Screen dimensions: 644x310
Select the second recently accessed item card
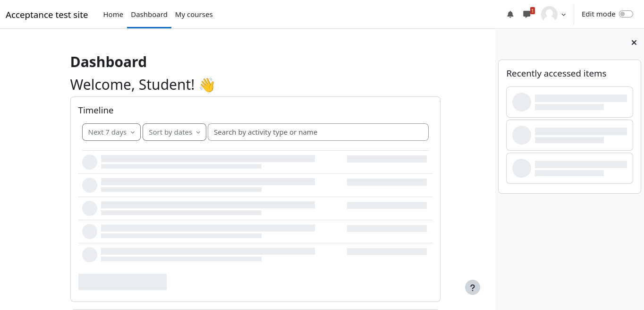(x=569, y=135)
